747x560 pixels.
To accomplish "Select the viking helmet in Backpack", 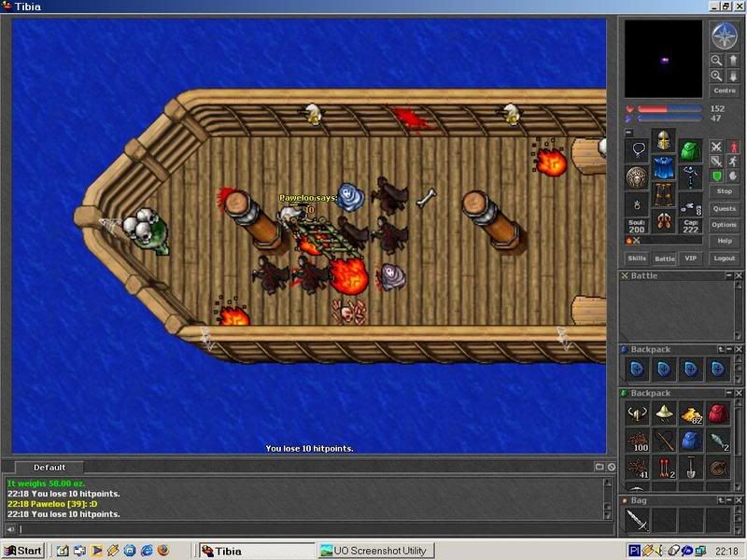I will pos(637,413).
